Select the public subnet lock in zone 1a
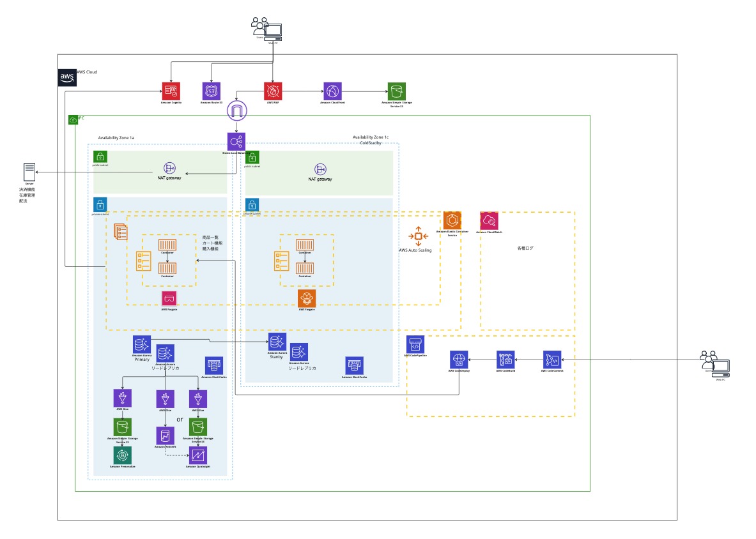The width and height of the screenshot is (756, 539). 100,157
